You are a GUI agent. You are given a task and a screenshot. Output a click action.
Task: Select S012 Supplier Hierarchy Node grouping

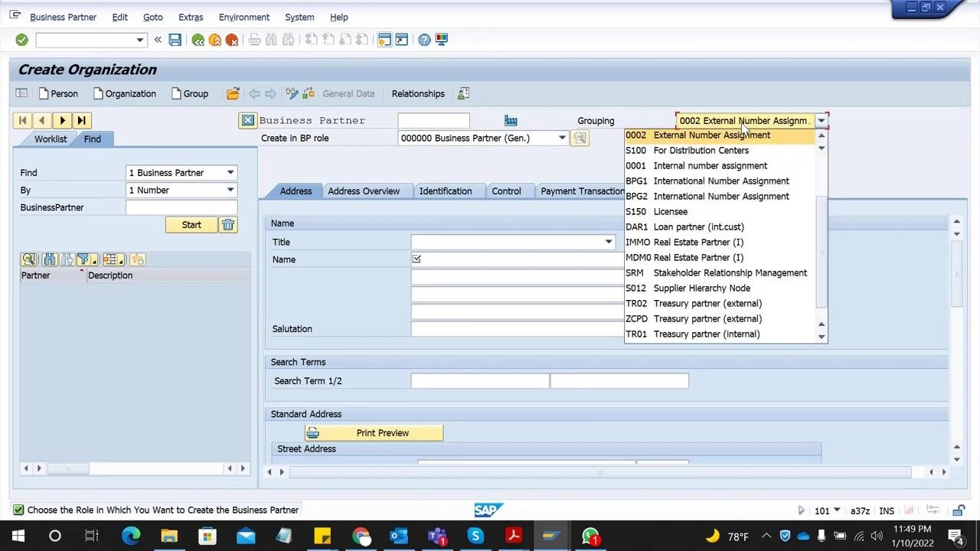coord(720,288)
